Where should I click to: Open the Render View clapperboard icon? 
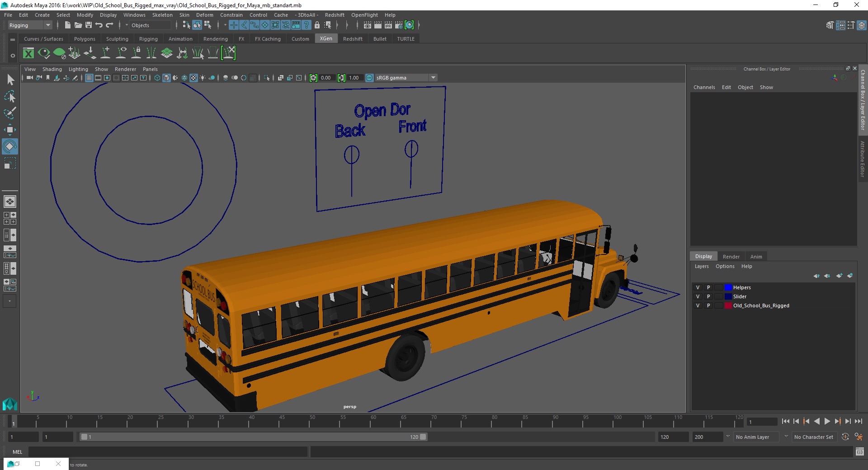tap(368, 25)
